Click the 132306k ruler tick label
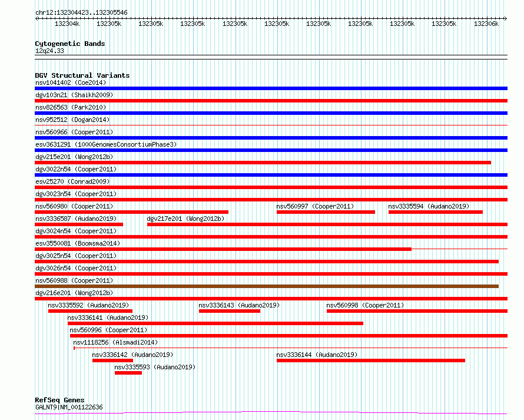 (486, 24)
